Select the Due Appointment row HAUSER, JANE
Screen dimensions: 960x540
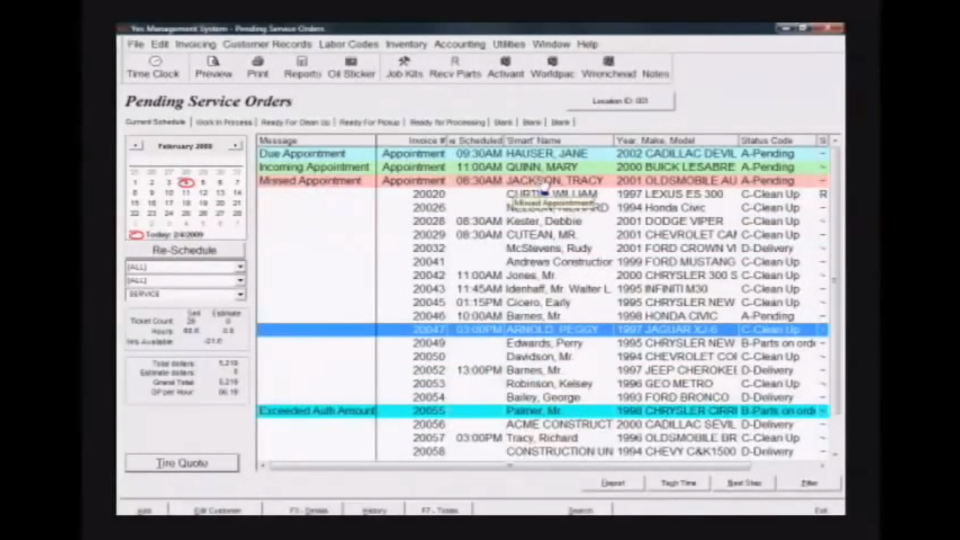point(542,154)
